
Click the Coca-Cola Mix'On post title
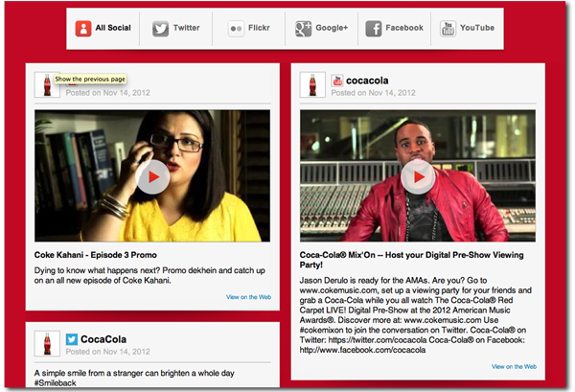coord(411,260)
